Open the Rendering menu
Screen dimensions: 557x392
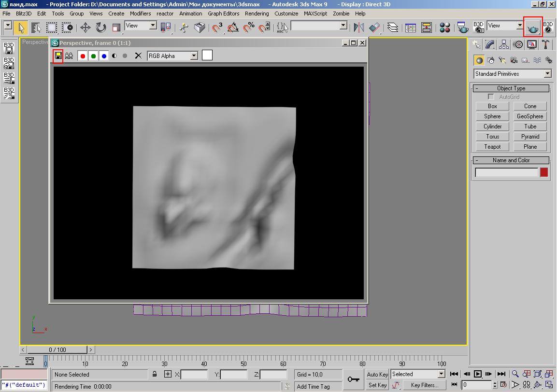click(x=257, y=14)
